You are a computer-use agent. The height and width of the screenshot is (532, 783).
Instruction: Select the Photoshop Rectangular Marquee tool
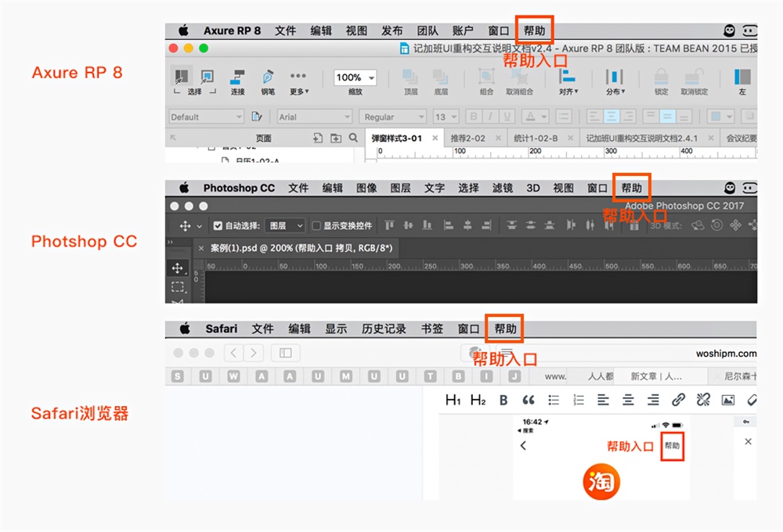click(177, 286)
